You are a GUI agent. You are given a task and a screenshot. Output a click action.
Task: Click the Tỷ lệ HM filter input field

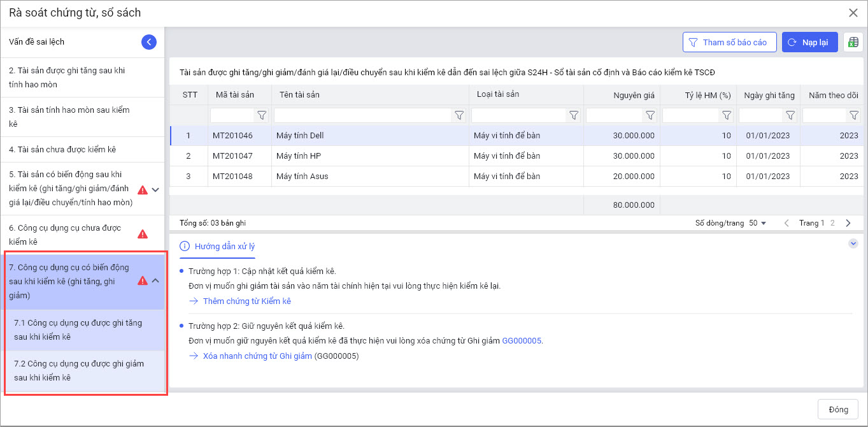(690, 115)
